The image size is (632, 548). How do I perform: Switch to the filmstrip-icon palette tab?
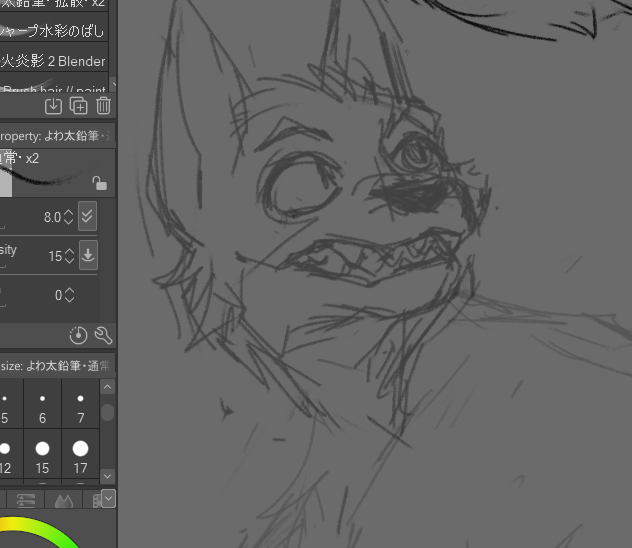pyautogui.click(x=96, y=501)
